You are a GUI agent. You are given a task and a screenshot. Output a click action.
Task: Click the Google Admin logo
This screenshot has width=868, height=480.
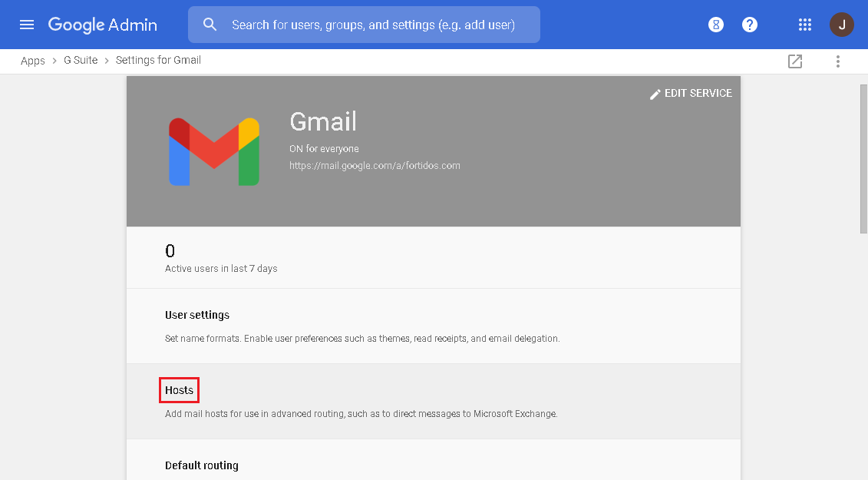point(102,25)
